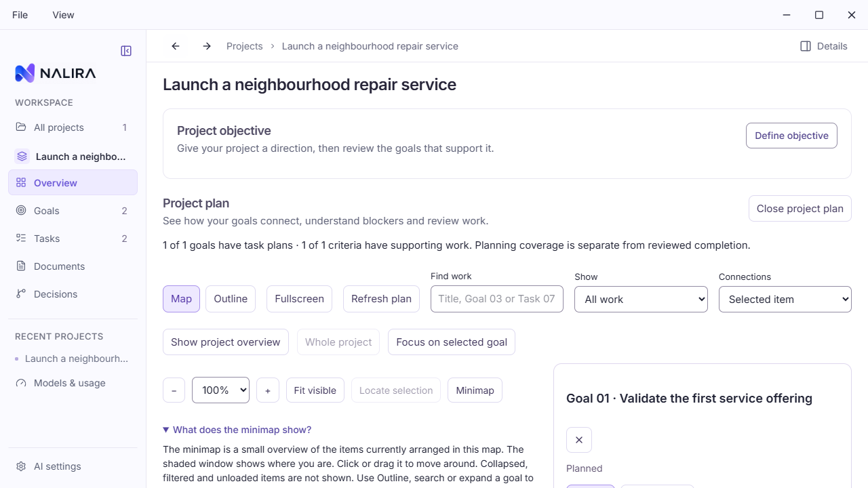Image resolution: width=868 pixels, height=488 pixels.
Task: Go forward with the right arrow
Action: pyautogui.click(x=207, y=46)
